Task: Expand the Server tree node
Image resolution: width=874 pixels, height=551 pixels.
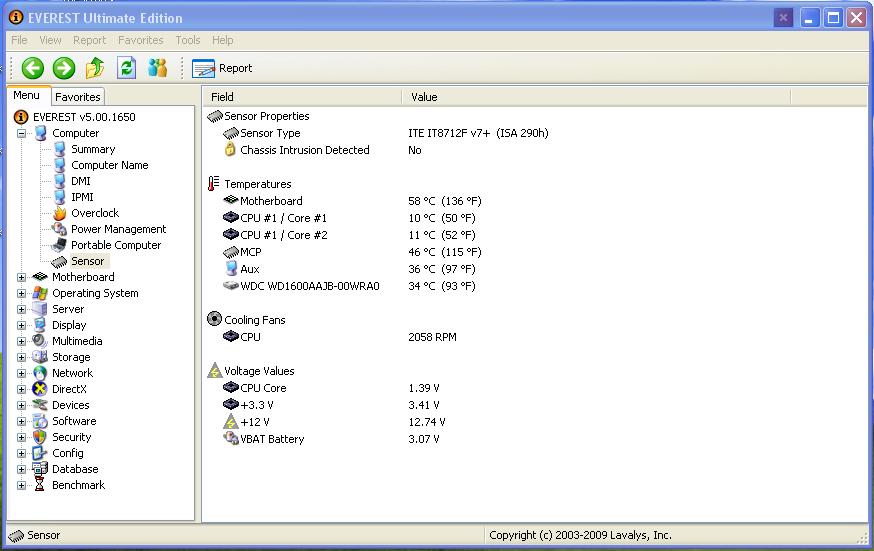Action: tap(21, 309)
